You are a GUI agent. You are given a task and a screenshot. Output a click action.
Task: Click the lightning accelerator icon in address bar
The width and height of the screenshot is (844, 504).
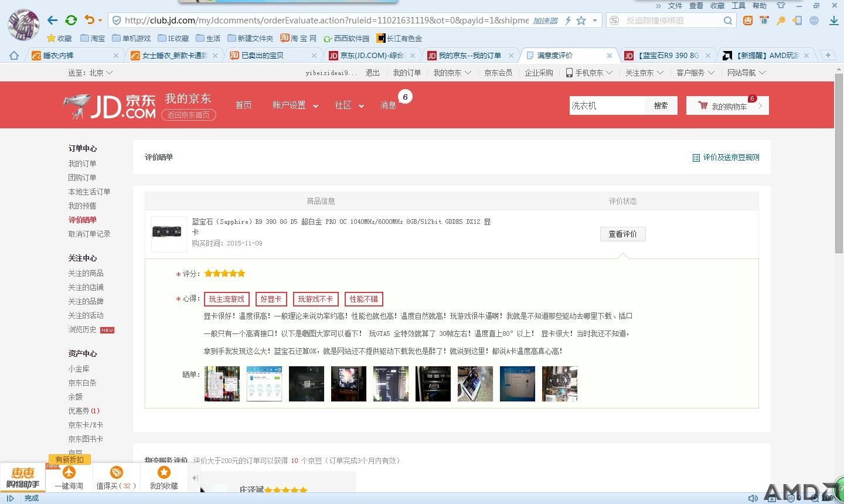coord(567,21)
